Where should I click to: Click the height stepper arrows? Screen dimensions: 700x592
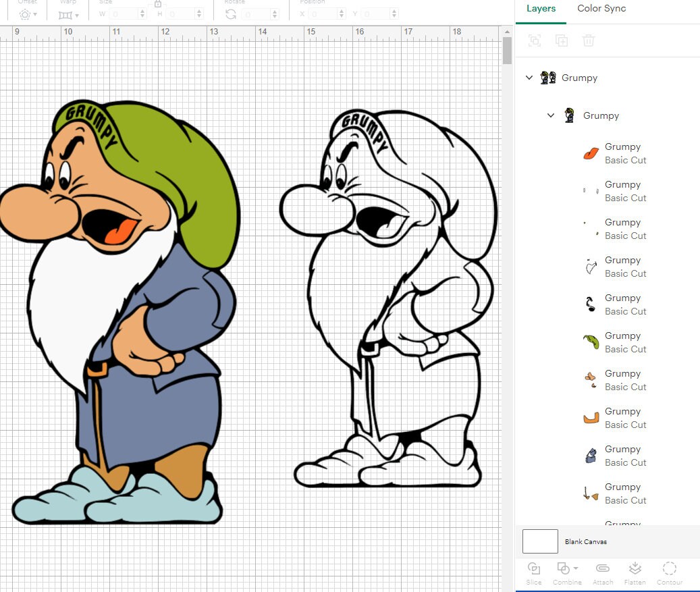point(200,14)
